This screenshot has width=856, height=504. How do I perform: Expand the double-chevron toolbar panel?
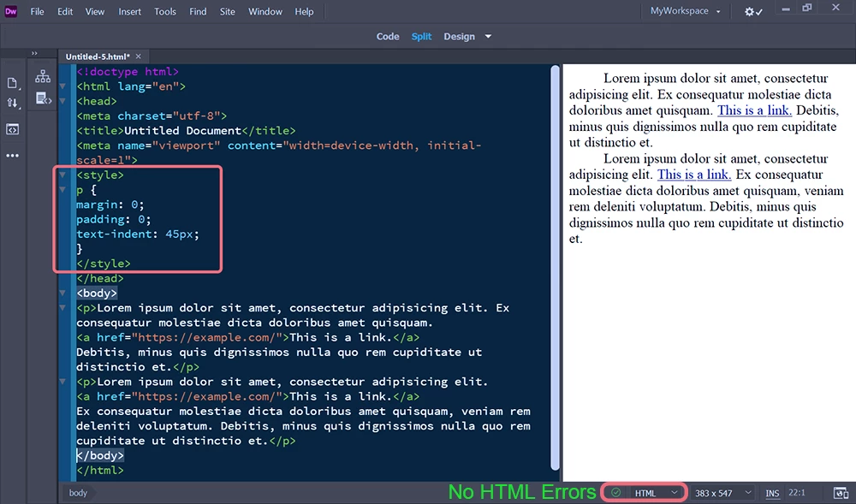pyautogui.click(x=34, y=53)
